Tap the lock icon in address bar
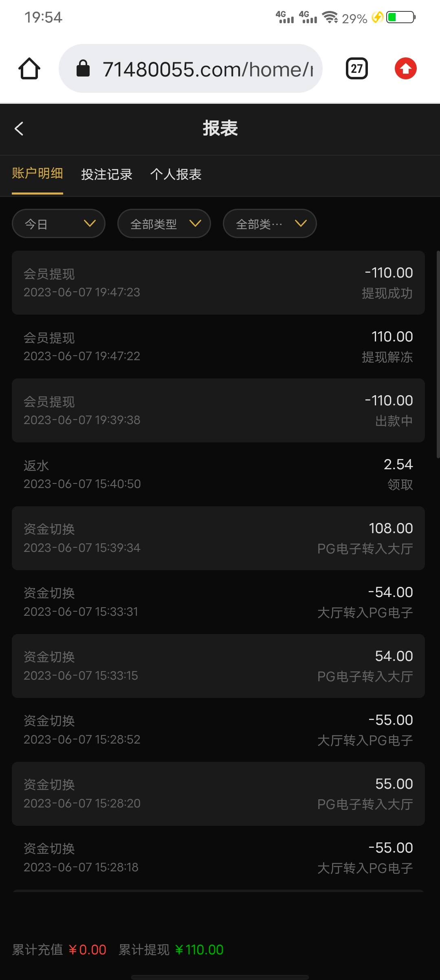 point(83,68)
